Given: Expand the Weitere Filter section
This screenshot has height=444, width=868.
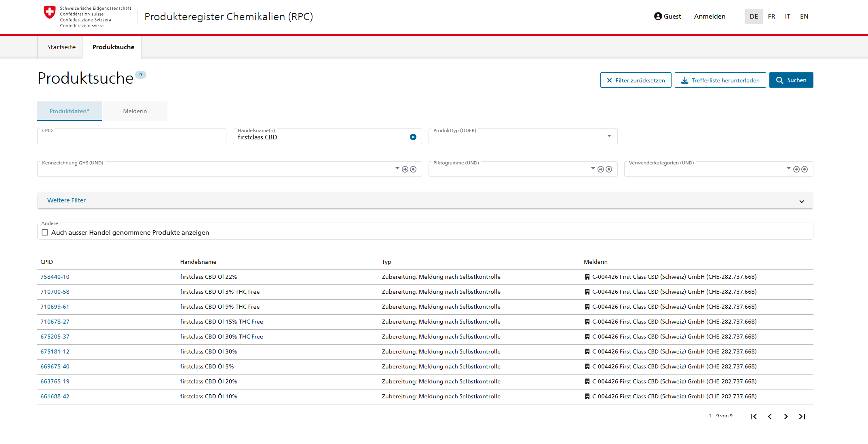Looking at the screenshot, I should pyautogui.click(x=425, y=200).
